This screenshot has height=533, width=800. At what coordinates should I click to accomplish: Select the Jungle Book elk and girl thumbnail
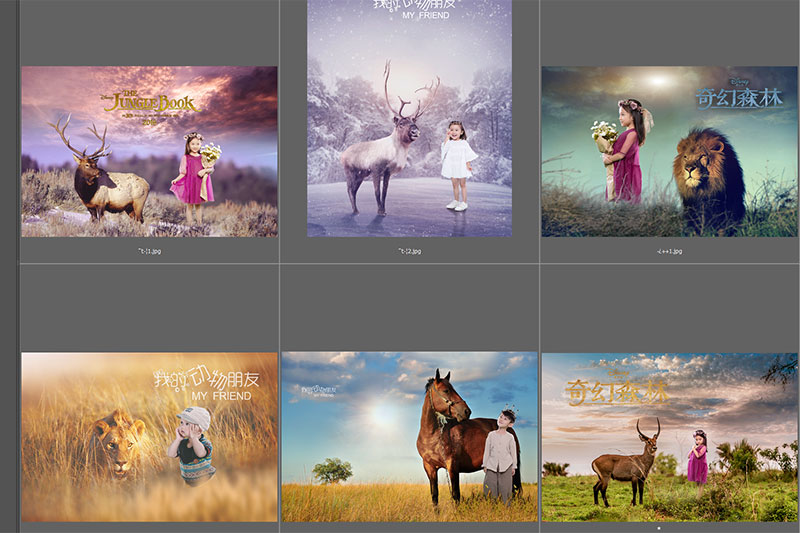coord(149,151)
